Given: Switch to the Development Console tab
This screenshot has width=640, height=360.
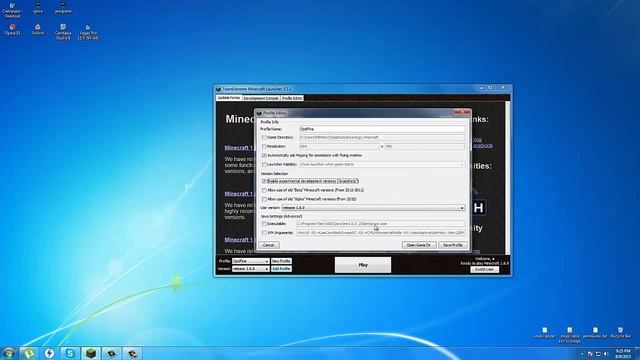Looking at the screenshot, I should pyautogui.click(x=261, y=98).
